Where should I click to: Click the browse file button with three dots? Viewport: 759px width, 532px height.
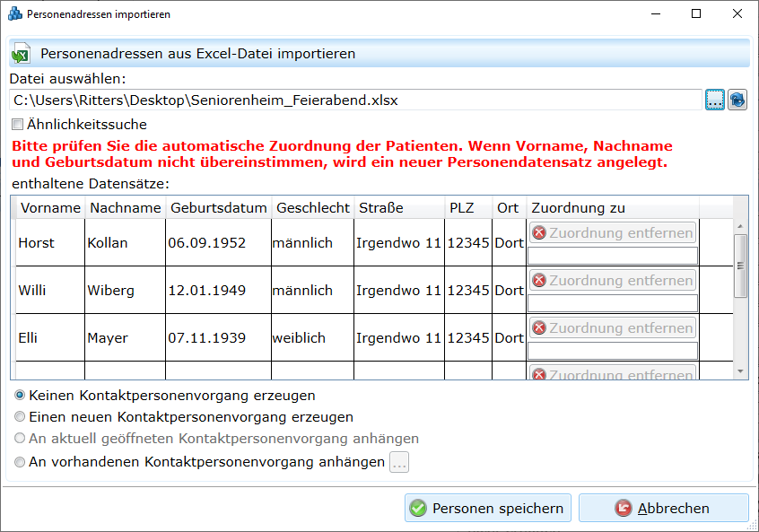click(x=714, y=100)
